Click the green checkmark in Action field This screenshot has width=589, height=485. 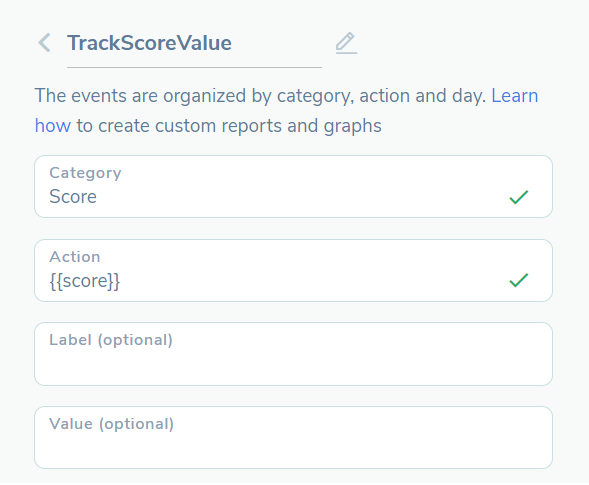518,280
